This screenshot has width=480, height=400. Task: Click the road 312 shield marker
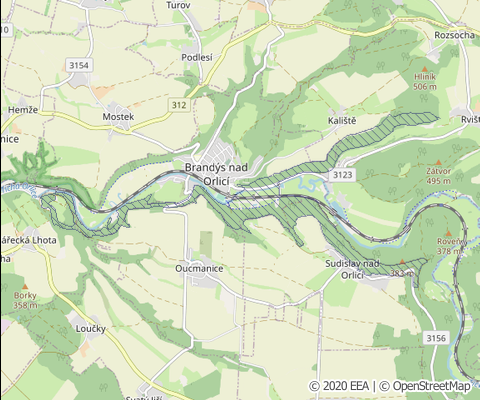(179, 105)
